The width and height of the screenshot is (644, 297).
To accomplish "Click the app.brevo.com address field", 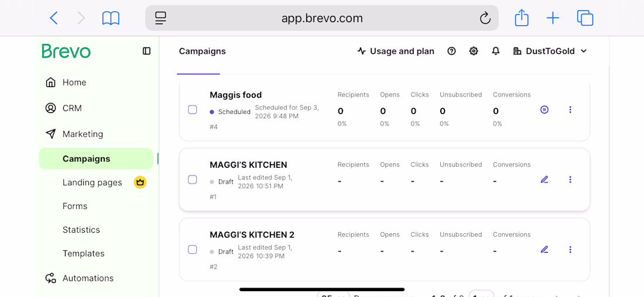I will pyautogui.click(x=322, y=18).
